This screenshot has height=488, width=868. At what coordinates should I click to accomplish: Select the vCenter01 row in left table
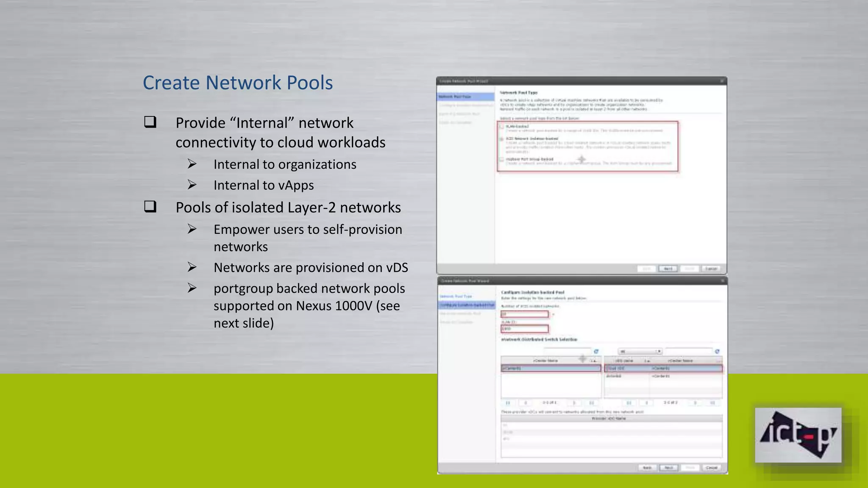[551, 369]
